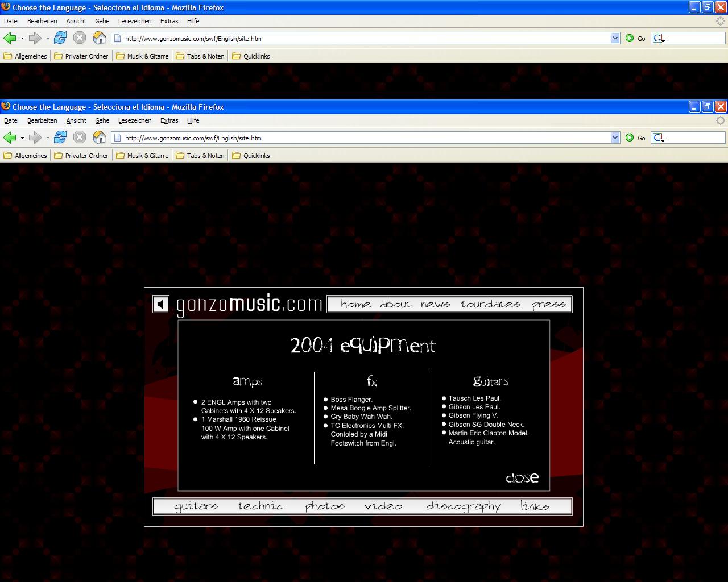Open Musik & Gitarre folder in upper window

143,56
